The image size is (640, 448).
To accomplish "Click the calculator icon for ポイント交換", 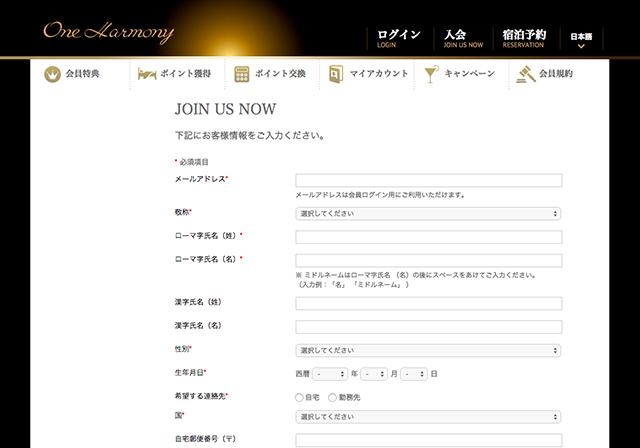I will (241, 74).
